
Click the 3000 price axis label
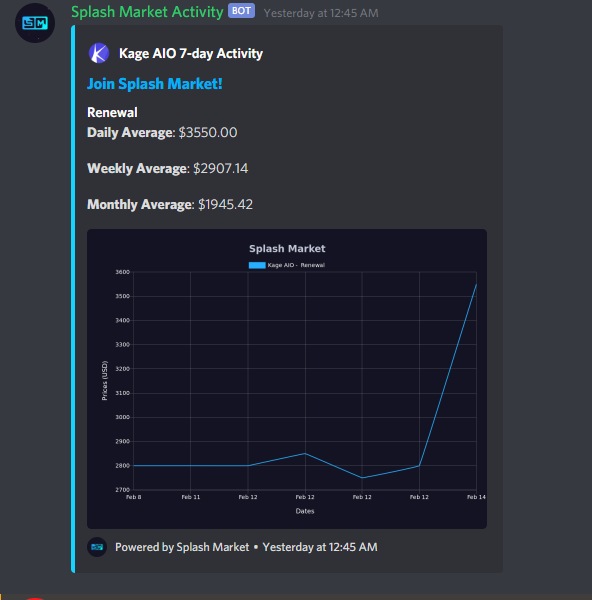pos(123,417)
